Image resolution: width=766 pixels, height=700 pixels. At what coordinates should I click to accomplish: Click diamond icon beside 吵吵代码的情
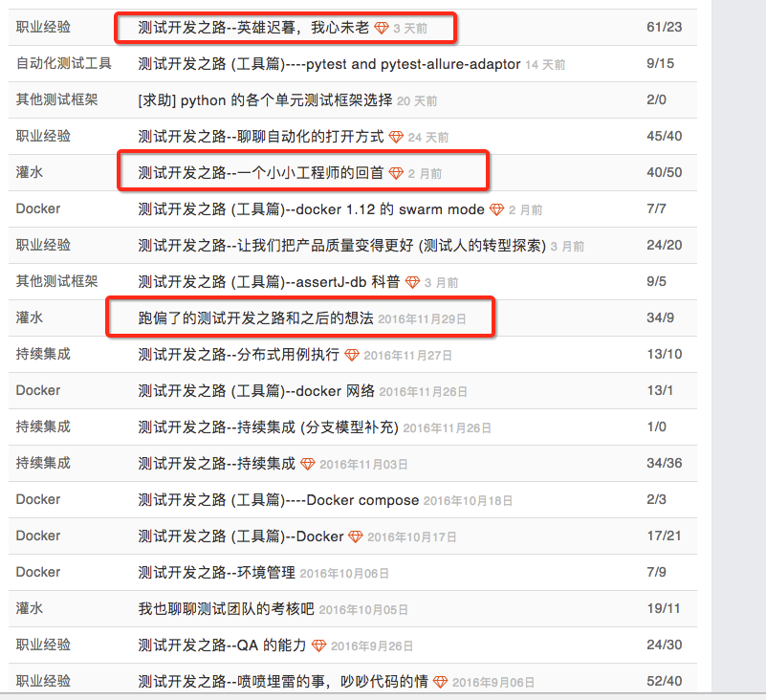[x=440, y=682]
